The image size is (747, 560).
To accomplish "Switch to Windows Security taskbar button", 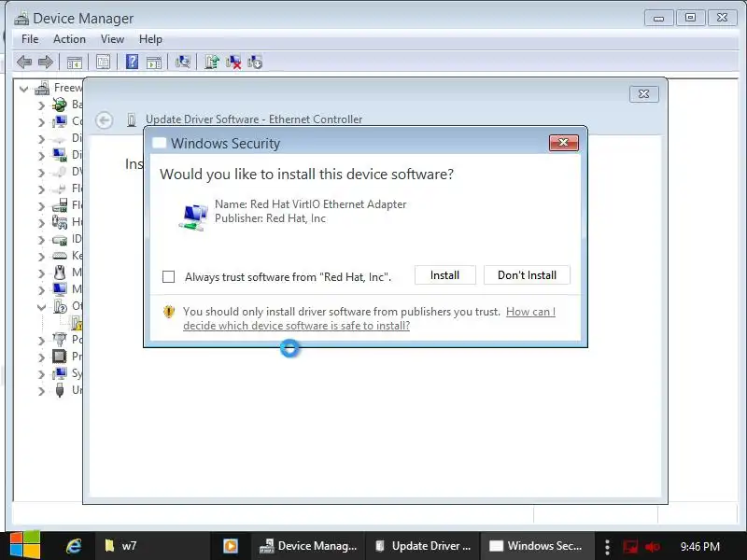I will [537, 546].
